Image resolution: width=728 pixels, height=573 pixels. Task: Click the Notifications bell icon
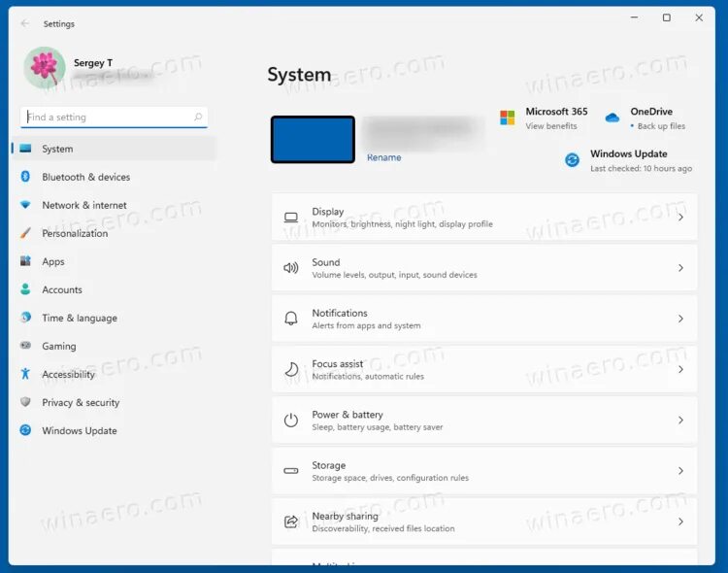(291, 319)
